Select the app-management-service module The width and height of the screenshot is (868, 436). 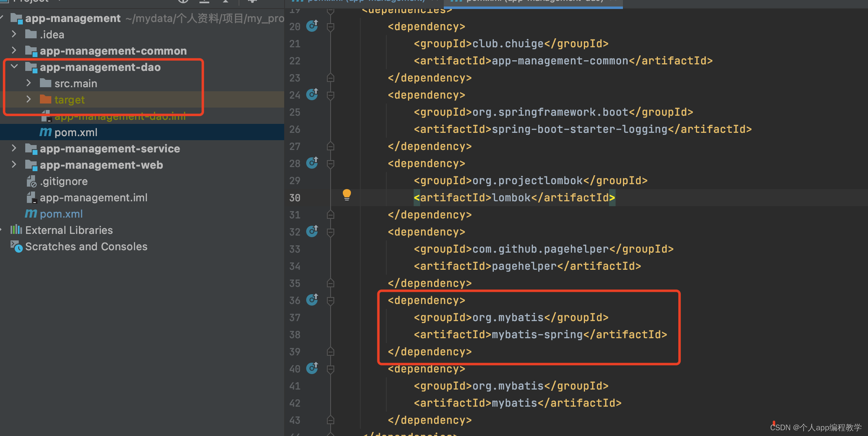point(142,149)
